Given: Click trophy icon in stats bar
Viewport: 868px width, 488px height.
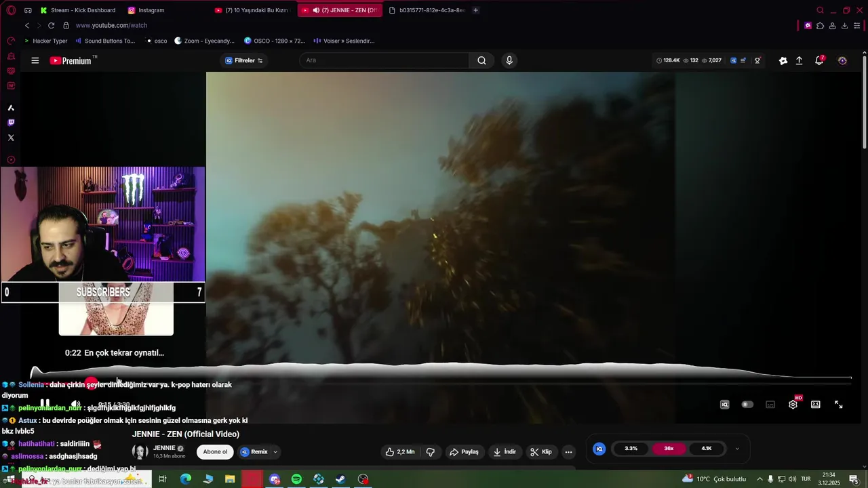Looking at the screenshot, I should tap(757, 60).
